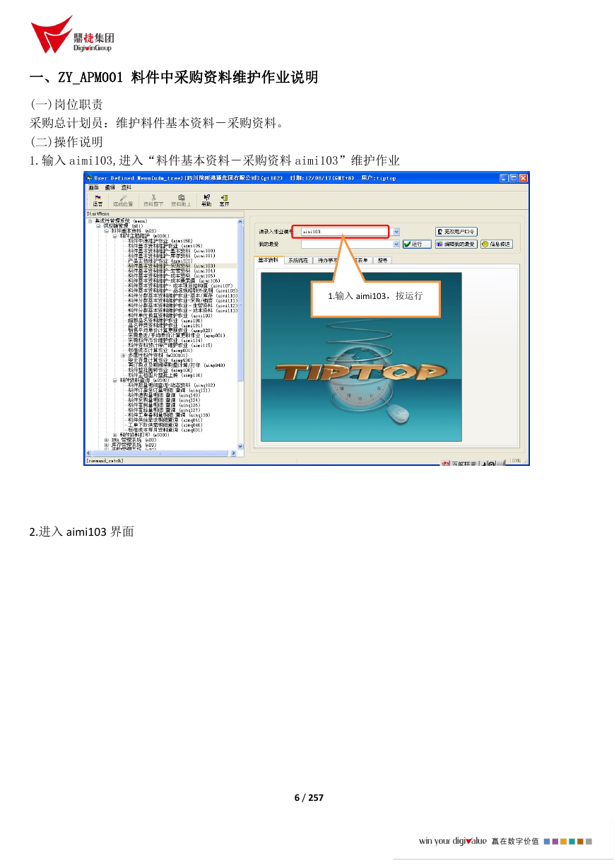Select the (aimi190) tree item
614x868 pixels.
click(x=165, y=320)
